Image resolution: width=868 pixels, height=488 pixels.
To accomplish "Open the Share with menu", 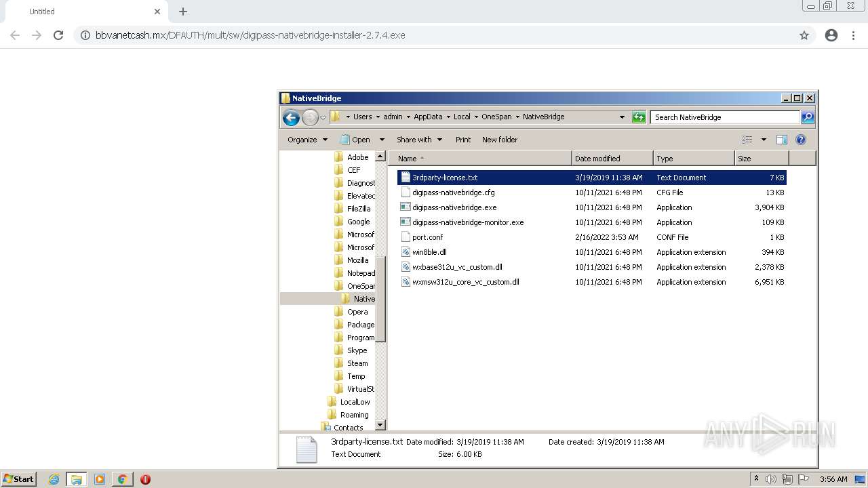I will 419,140.
